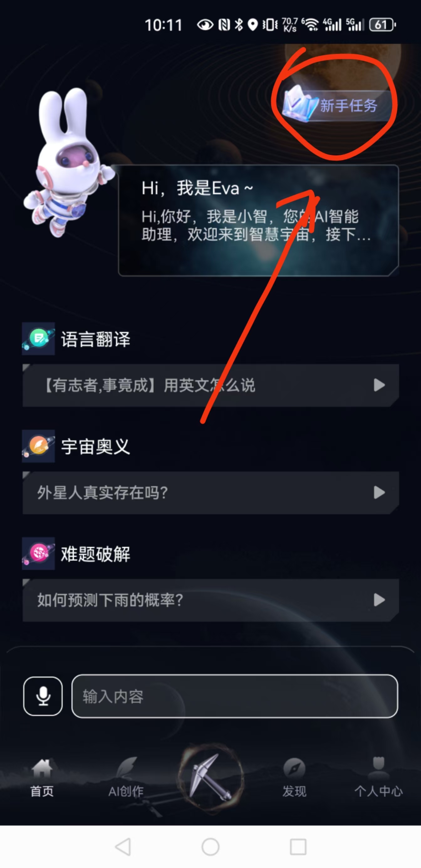Send the 有志者,事竟成 translation prompt arrow
This screenshot has width=421, height=868.
pyautogui.click(x=379, y=385)
